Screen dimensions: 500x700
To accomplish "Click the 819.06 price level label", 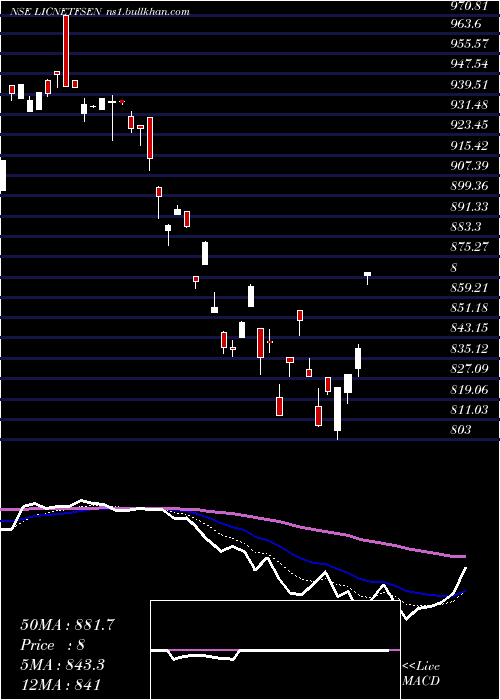I will pos(470,390).
